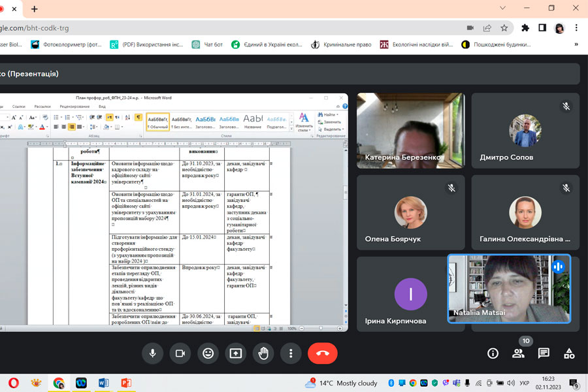This screenshot has width=588, height=392.
Task: Click zoom in plus button in Word
Action: click(x=340, y=328)
